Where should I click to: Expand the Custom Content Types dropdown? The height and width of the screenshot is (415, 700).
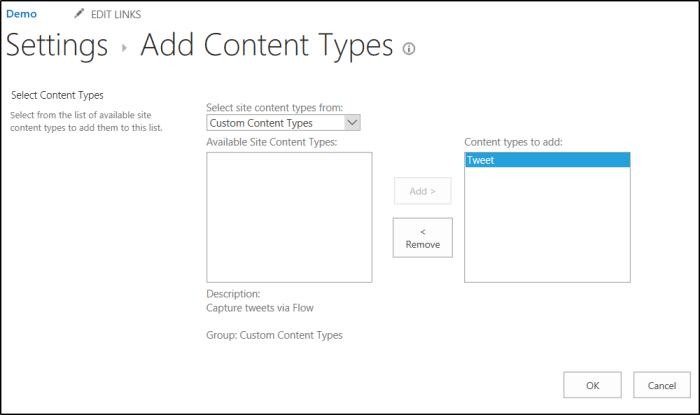point(351,123)
